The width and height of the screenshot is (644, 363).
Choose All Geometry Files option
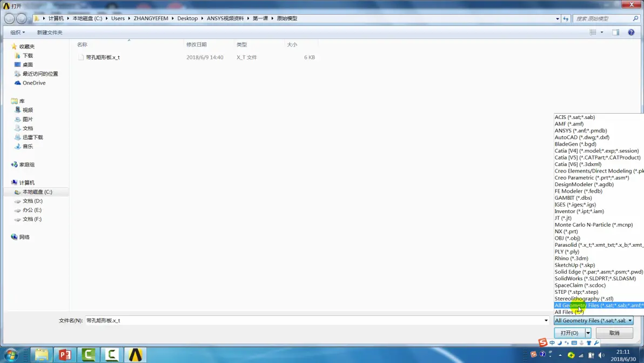pos(599,306)
